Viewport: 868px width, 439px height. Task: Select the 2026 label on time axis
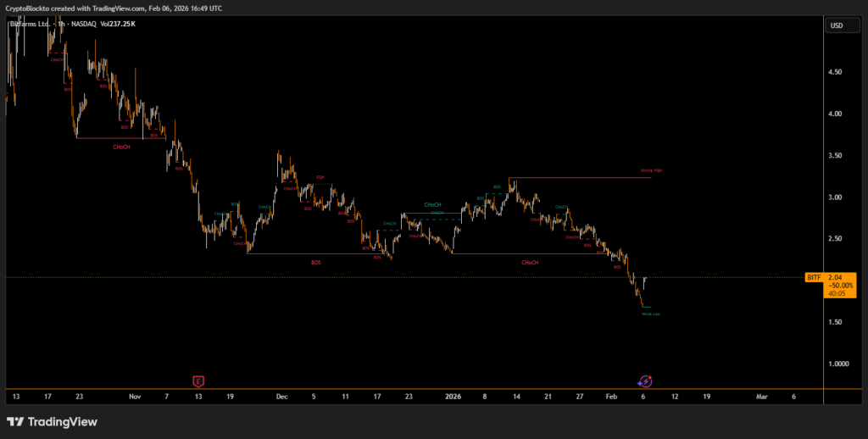click(452, 396)
